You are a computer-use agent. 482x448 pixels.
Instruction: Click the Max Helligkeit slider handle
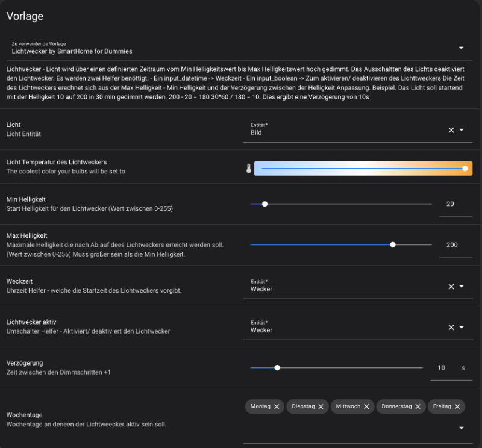coord(393,245)
